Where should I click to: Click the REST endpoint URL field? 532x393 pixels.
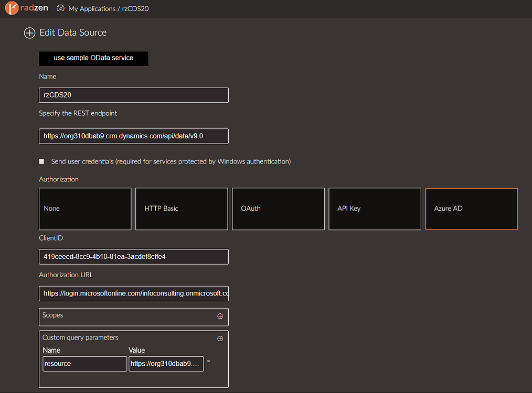click(133, 136)
